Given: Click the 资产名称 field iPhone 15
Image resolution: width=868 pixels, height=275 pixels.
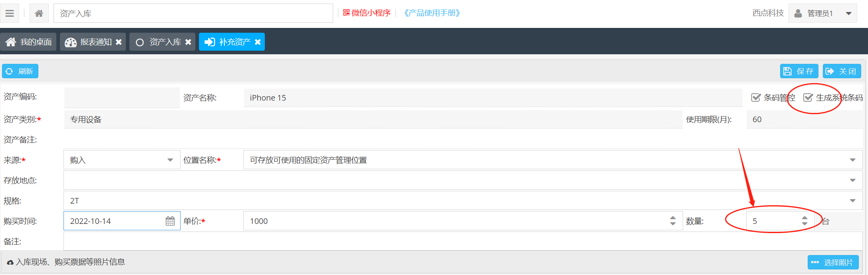Looking at the screenshot, I should pos(493,97).
